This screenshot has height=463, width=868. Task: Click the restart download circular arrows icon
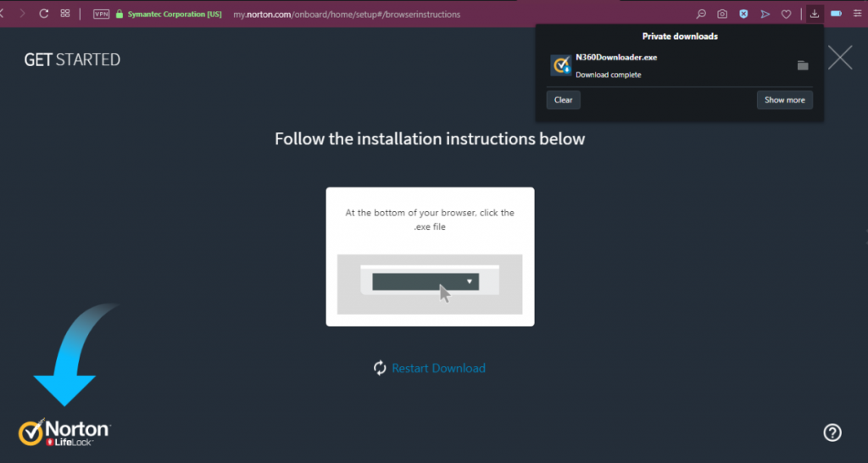click(x=380, y=368)
